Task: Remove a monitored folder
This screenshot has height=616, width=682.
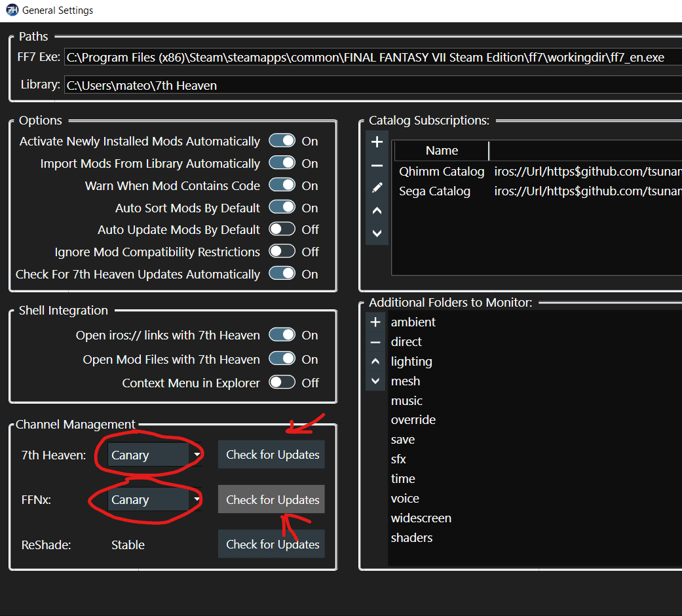Action: click(375, 341)
